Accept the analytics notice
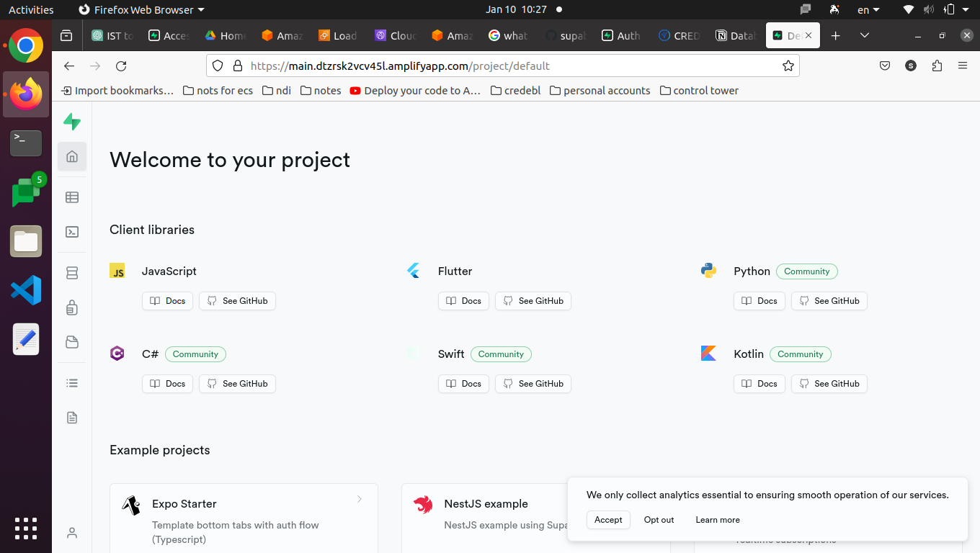Image resolution: width=980 pixels, height=553 pixels. [608, 520]
